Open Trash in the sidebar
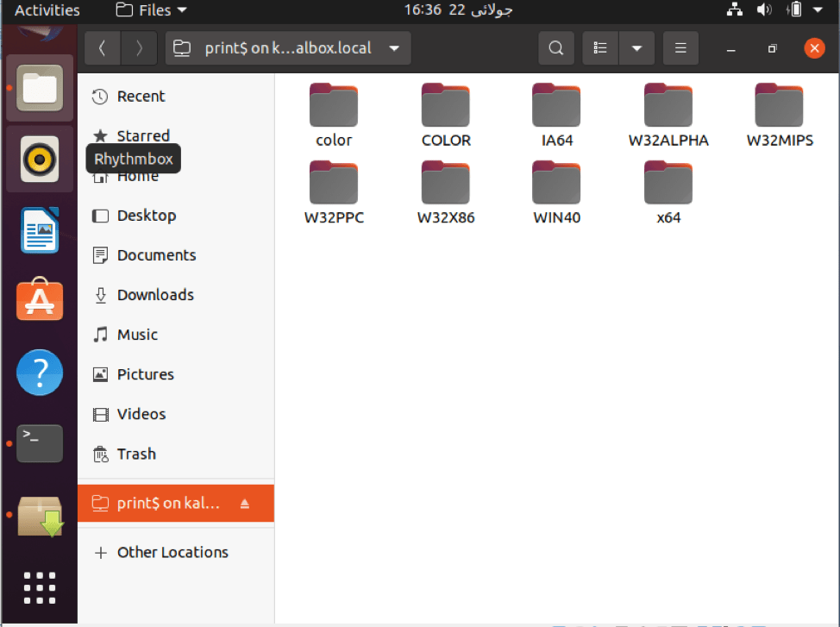This screenshot has width=840, height=627. 176,454
